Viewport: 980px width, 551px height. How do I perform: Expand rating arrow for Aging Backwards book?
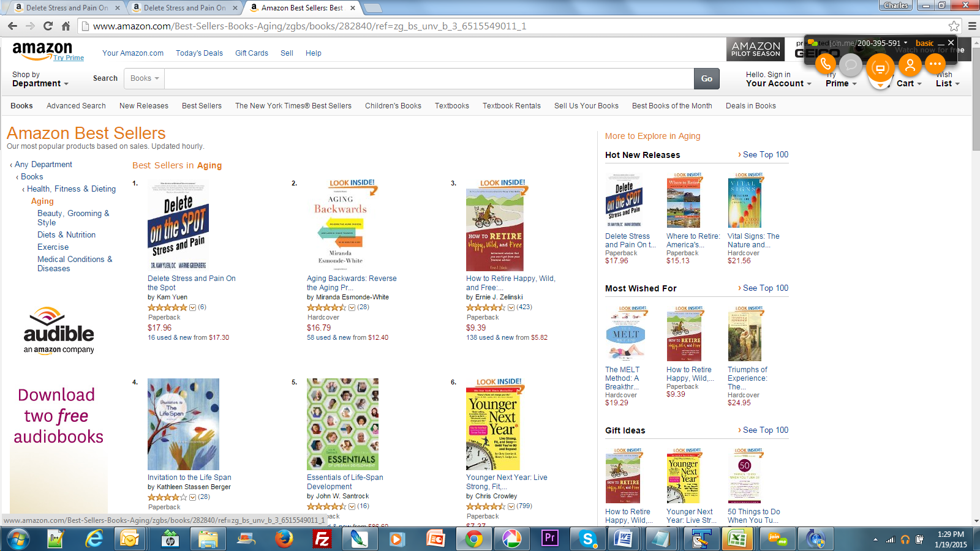click(352, 307)
